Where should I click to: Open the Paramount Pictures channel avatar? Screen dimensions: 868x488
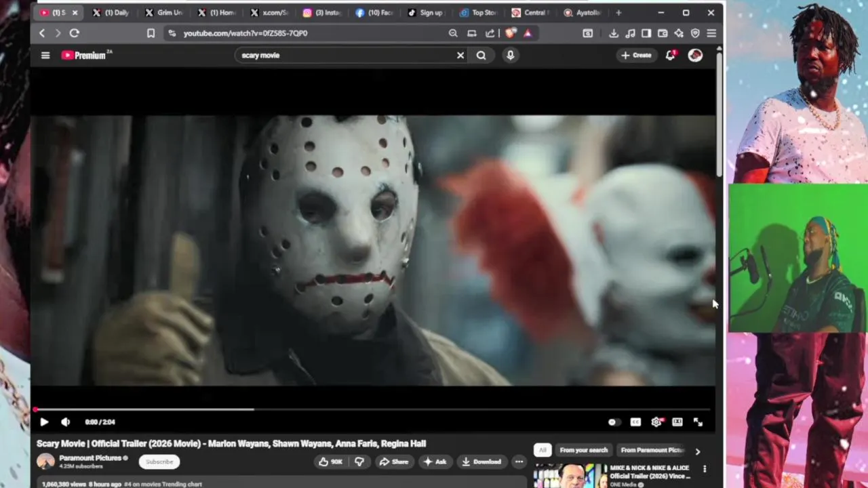click(x=45, y=462)
